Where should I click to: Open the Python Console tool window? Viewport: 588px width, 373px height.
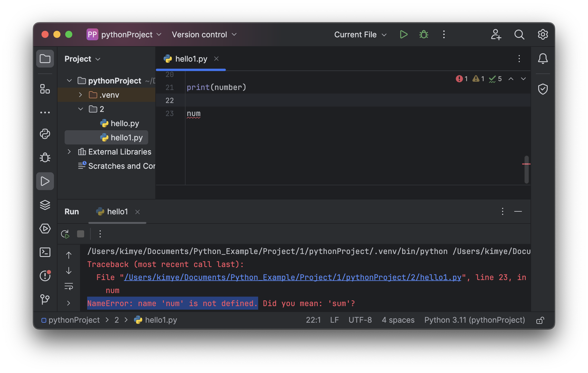[45, 134]
